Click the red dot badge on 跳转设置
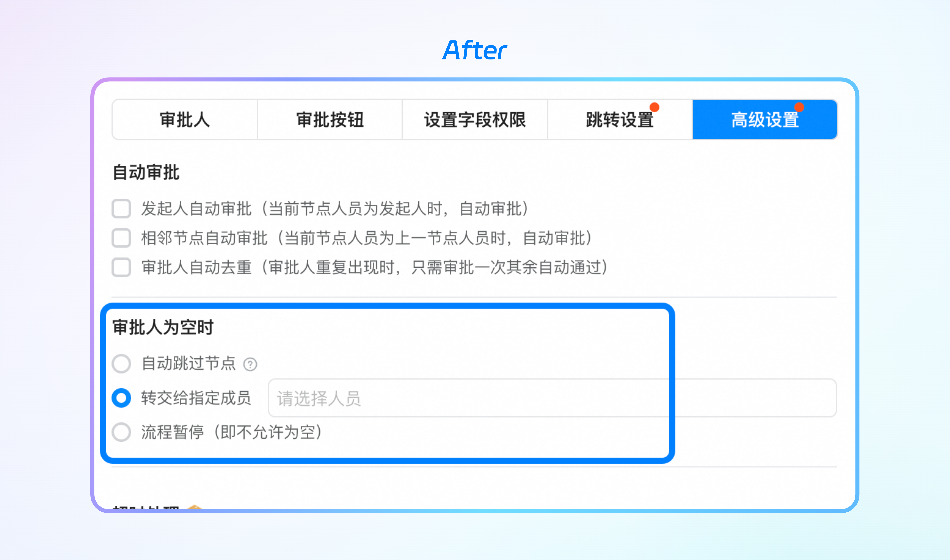Image resolution: width=950 pixels, height=560 pixels. pyautogui.click(x=654, y=108)
